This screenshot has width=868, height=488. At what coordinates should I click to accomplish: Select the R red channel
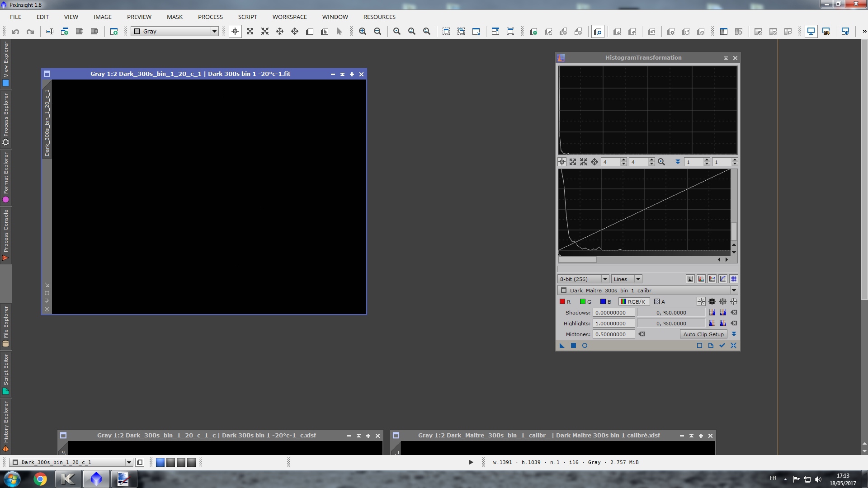coord(565,301)
